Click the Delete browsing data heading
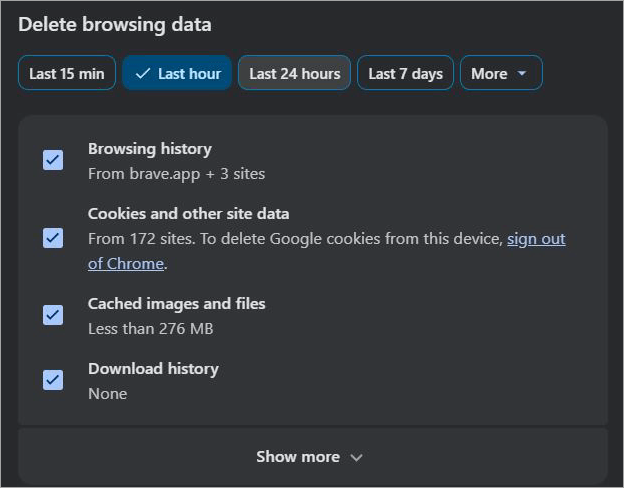The image size is (624, 488). click(x=115, y=25)
